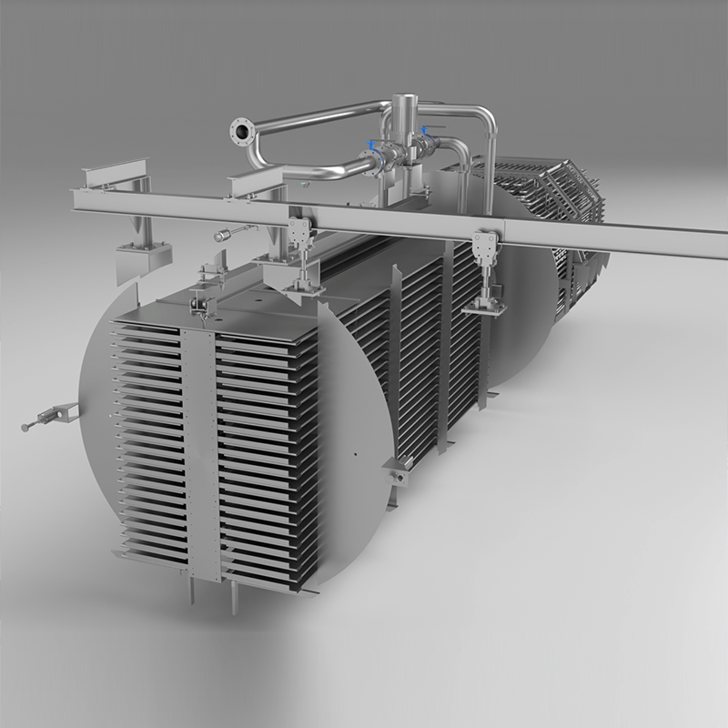Click the open pipe flange end
728x728 pixels.
point(241,132)
